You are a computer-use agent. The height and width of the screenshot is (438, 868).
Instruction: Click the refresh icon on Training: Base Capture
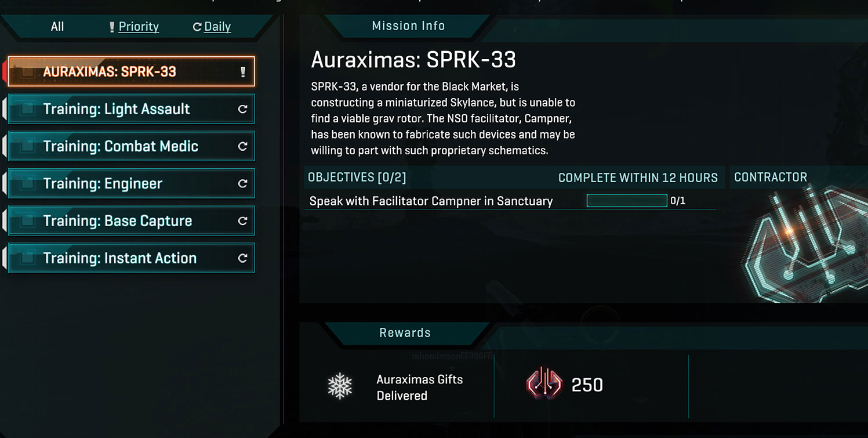243,221
